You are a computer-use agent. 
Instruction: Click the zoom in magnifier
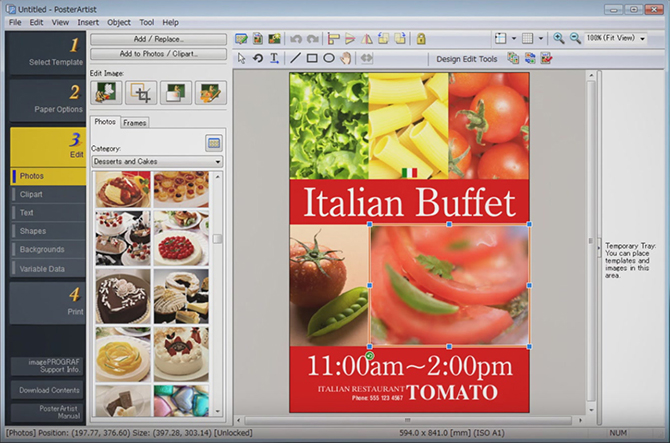coord(559,38)
